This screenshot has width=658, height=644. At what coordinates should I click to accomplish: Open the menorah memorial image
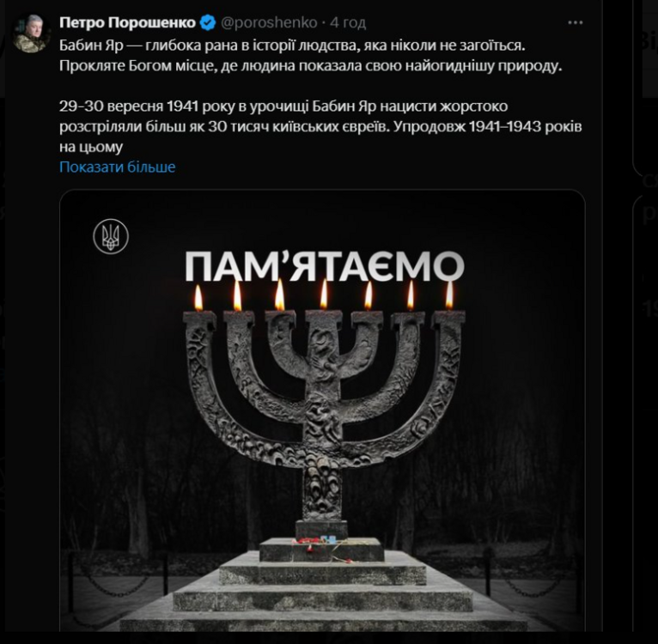point(322,410)
